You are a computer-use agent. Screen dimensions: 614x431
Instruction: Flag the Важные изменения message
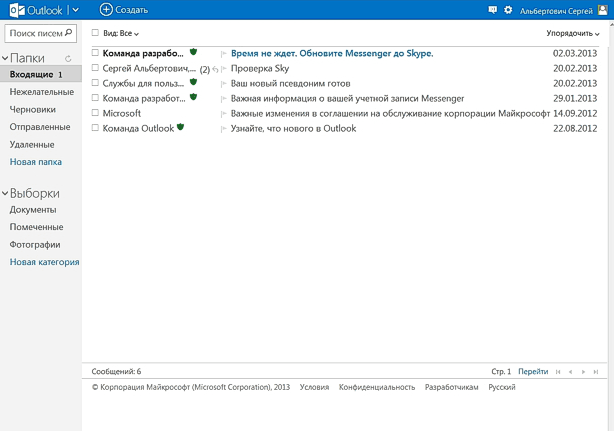click(224, 114)
